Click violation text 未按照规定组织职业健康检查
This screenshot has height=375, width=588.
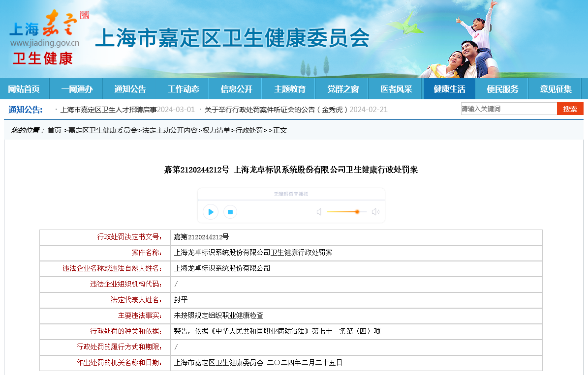click(218, 316)
